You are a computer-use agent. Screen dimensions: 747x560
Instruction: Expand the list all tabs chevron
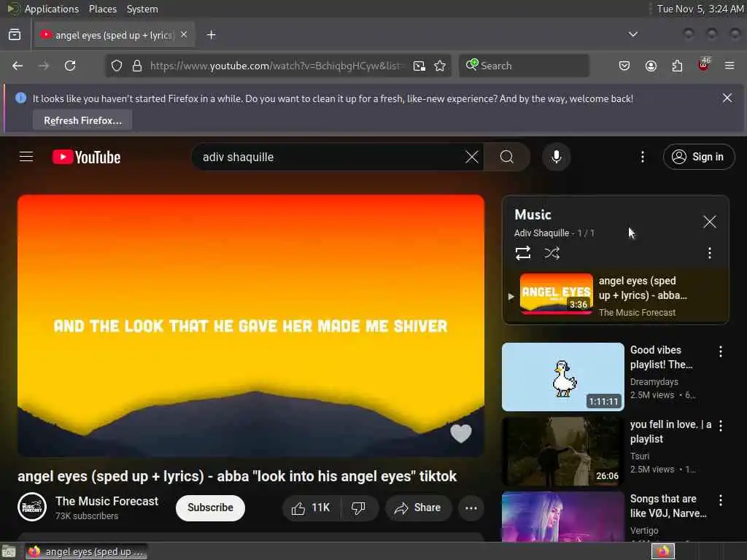point(632,34)
